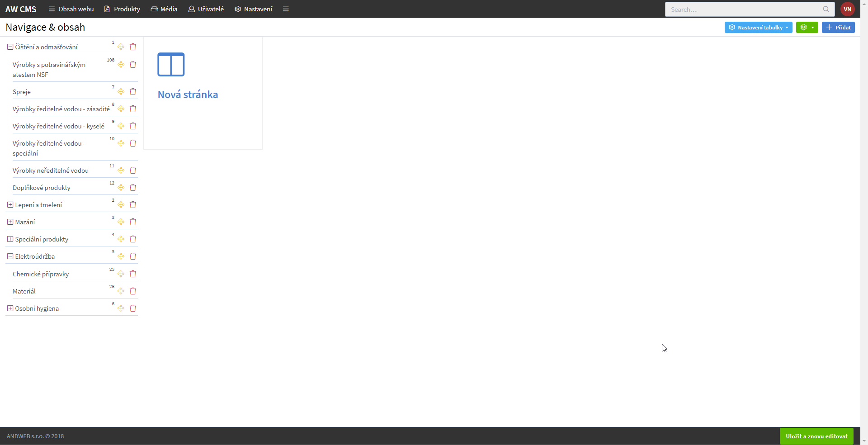Select Doplňkové produkty tree item
Image resolution: width=868 pixels, height=445 pixels.
tap(42, 188)
